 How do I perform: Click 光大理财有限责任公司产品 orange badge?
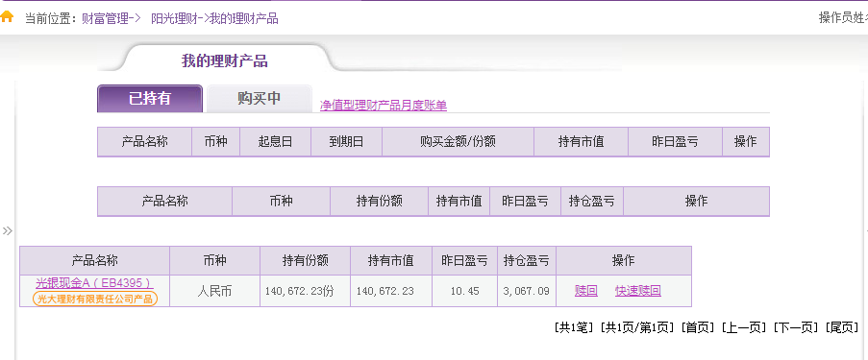(95, 299)
